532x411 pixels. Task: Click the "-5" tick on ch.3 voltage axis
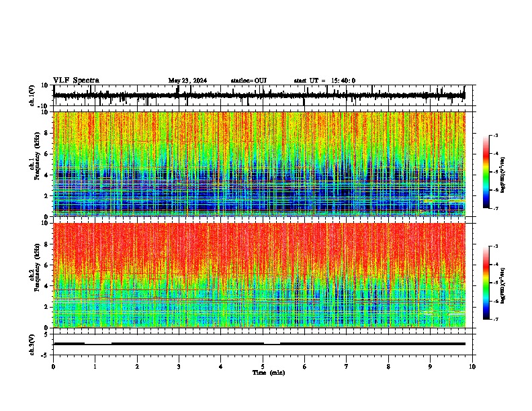coord(45,355)
